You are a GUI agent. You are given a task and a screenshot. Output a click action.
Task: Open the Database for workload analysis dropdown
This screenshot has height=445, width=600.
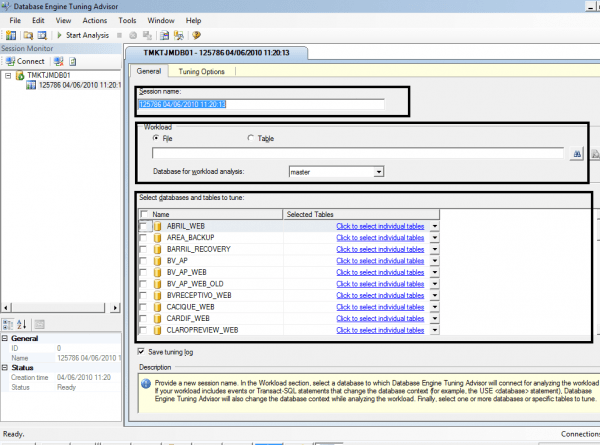[379, 172]
